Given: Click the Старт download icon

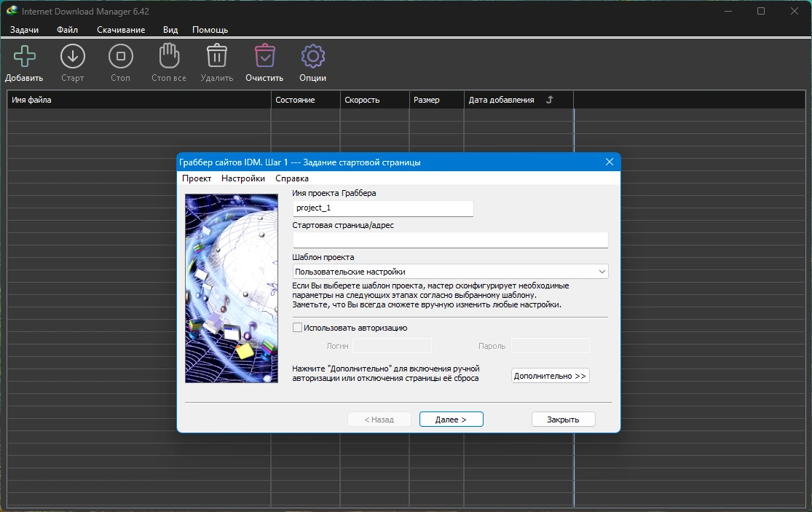Looking at the screenshot, I should [x=73, y=56].
